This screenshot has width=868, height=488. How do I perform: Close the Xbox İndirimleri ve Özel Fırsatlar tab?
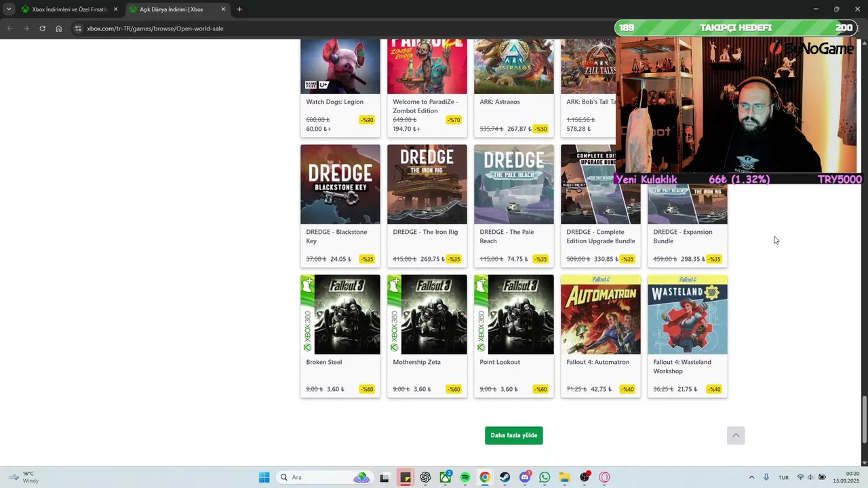click(x=115, y=9)
